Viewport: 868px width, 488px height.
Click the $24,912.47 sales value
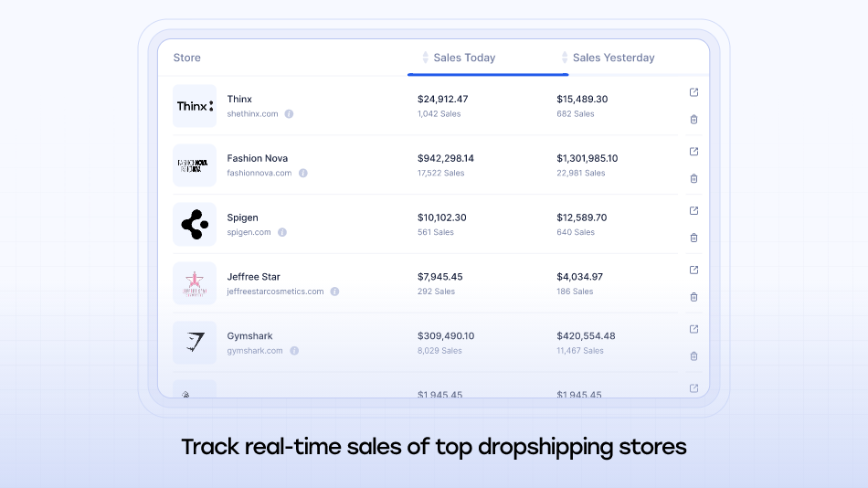click(x=443, y=99)
